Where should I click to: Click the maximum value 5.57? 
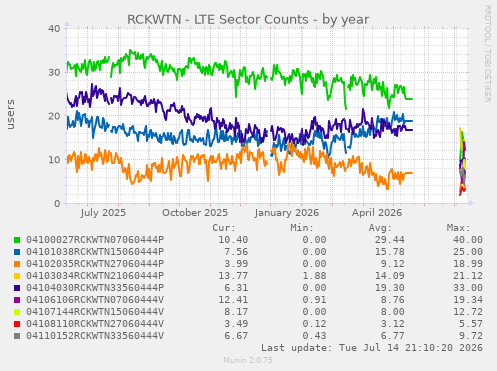click(471, 324)
